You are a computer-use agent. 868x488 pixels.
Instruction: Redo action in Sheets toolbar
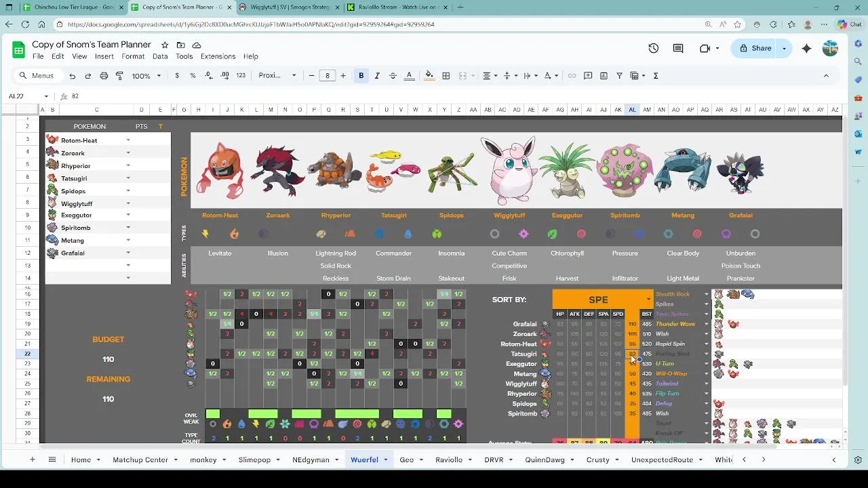tap(87, 76)
